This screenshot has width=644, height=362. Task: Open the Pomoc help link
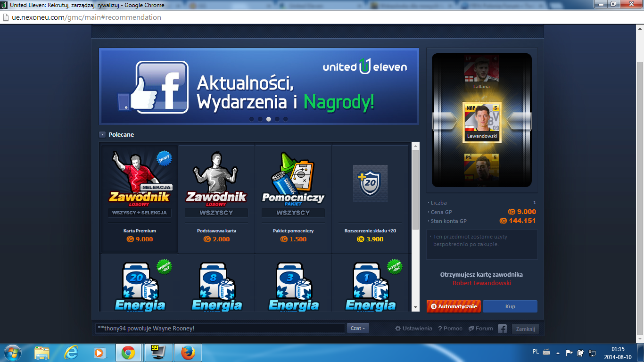(x=450, y=329)
